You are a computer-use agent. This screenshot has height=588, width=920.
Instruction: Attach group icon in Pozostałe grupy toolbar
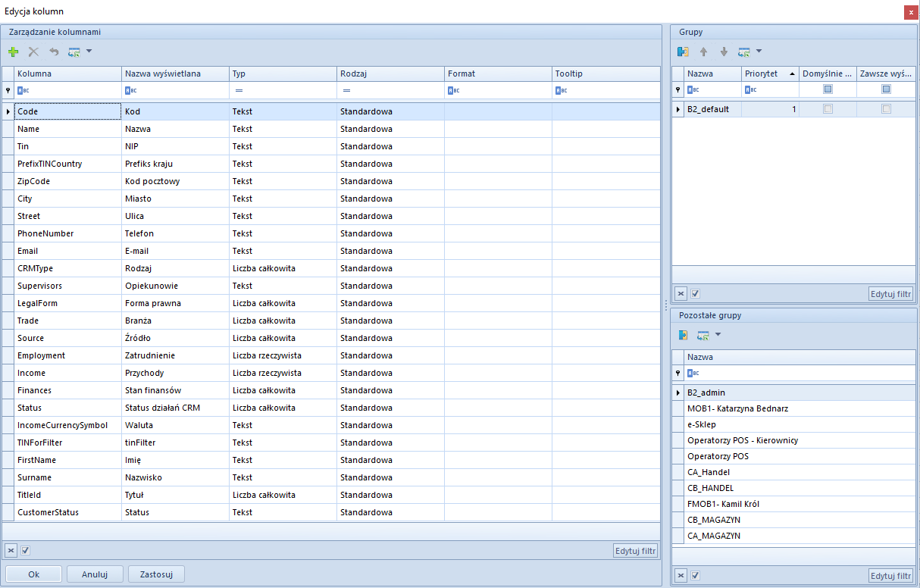683,334
